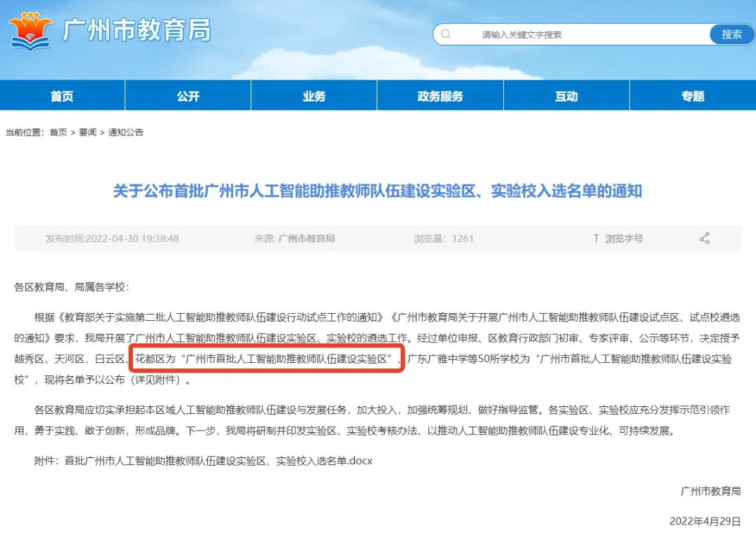756x533 pixels.
Task: Switch to the 互动 navigation menu
Action: (x=566, y=96)
